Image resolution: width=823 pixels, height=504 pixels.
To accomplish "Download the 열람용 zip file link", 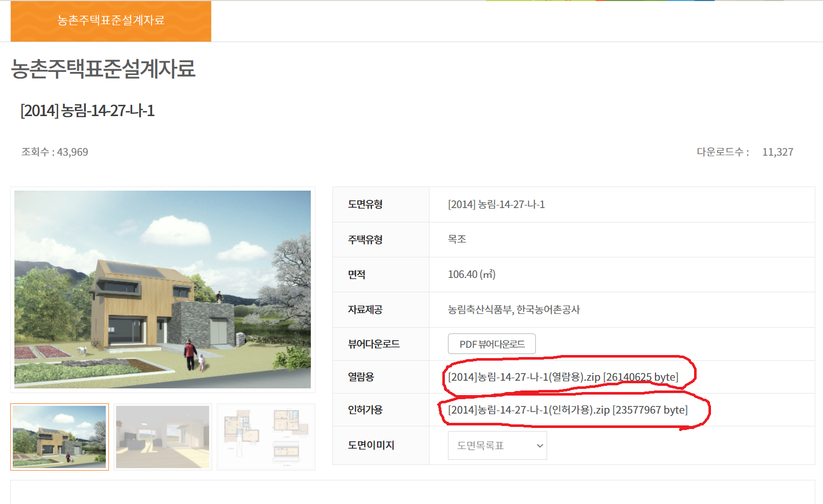I will [x=563, y=377].
